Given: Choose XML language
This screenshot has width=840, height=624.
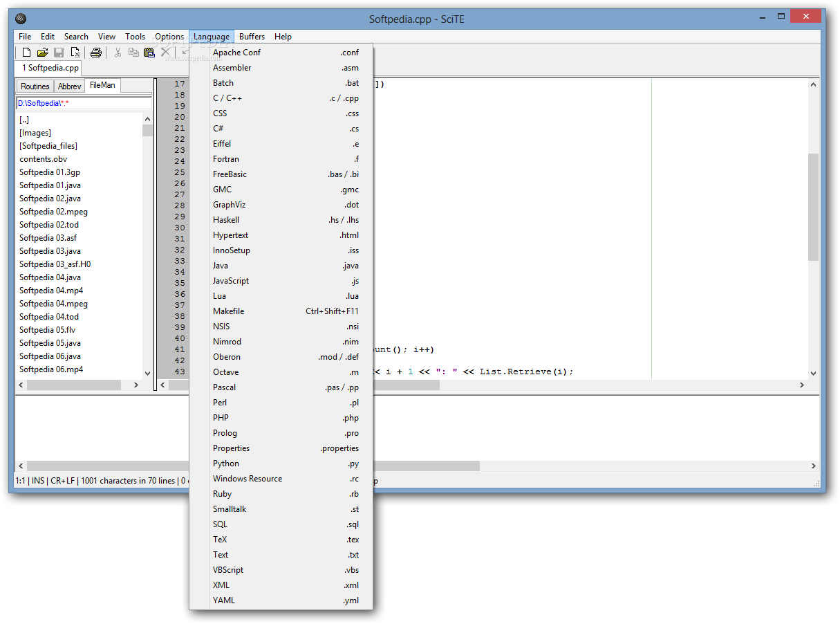Looking at the screenshot, I should tap(281, 585).
